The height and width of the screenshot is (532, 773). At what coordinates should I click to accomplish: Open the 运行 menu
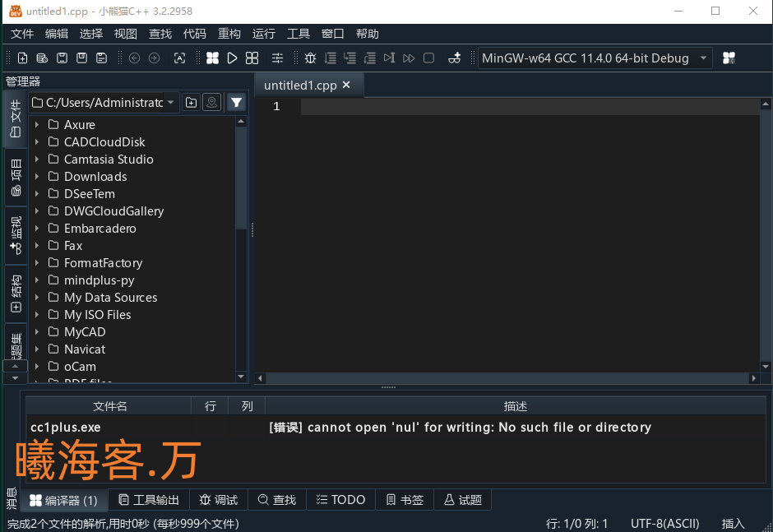pos(263,34)
